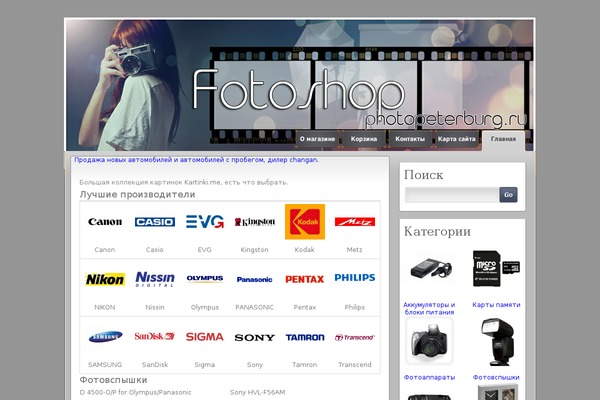Click the Sigma text label

(x=205, y=365)
